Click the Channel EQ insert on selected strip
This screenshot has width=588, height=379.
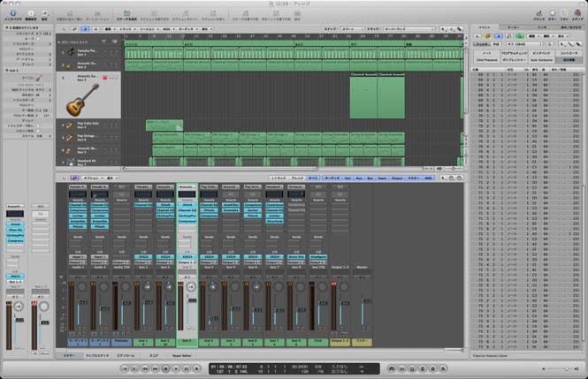pos(187,209)
